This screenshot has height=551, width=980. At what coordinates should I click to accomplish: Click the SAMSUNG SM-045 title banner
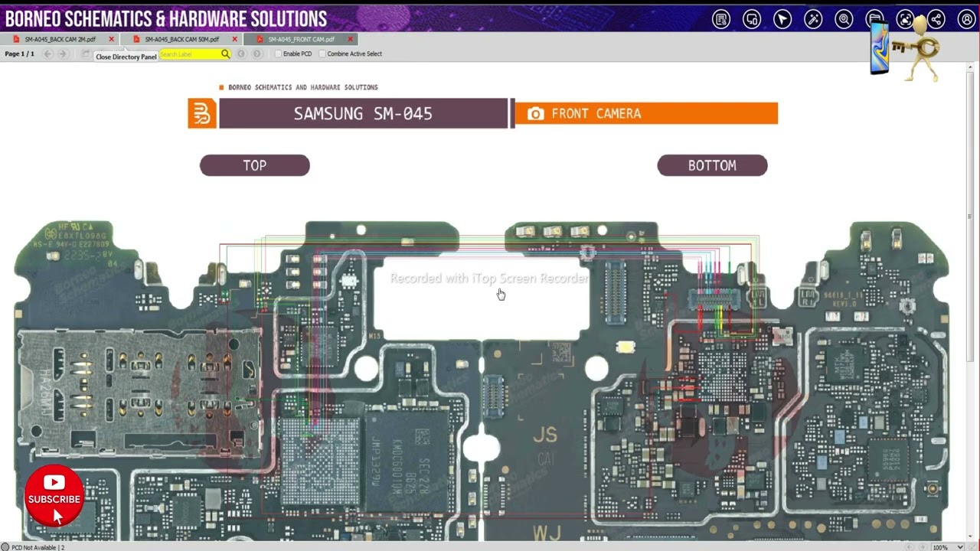(x=363, y=113)
